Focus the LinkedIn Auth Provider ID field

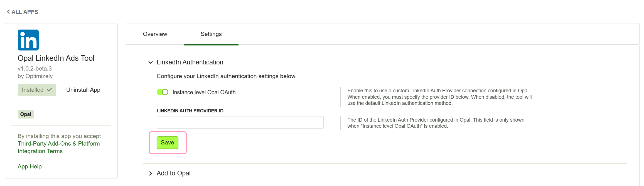click(240, 122)
